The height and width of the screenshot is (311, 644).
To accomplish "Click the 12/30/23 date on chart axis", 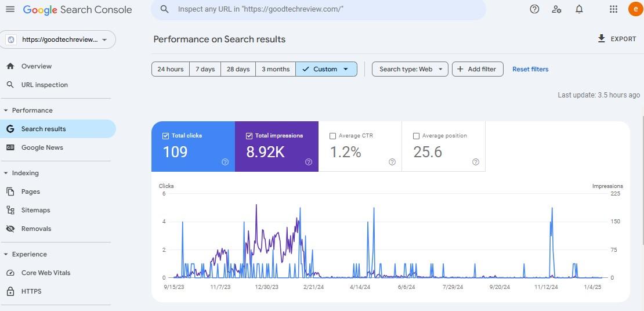I will click(x=266, y=287).
